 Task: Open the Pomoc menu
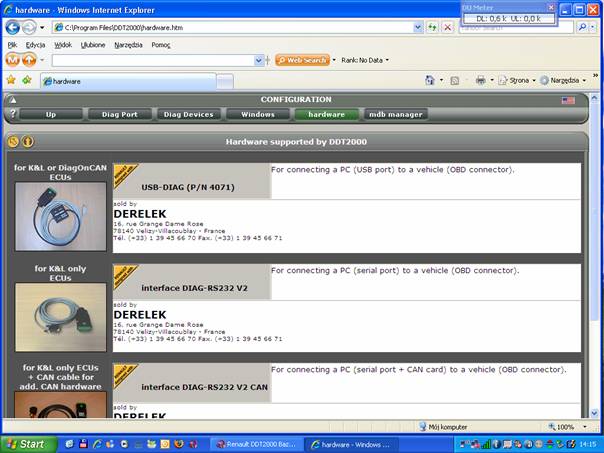pyautogui.click(x=161, y=45)
